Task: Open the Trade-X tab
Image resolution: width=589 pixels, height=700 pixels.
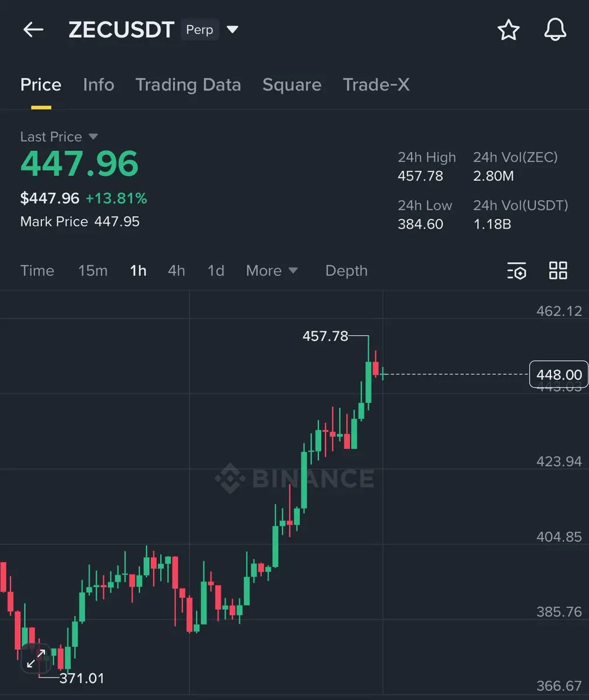Action: click(x=376, y=85)
